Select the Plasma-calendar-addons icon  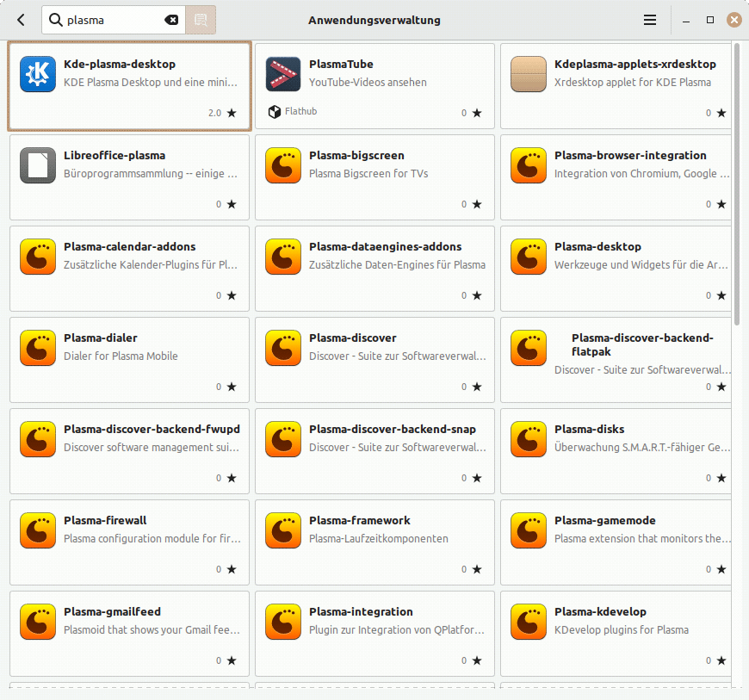36,257
